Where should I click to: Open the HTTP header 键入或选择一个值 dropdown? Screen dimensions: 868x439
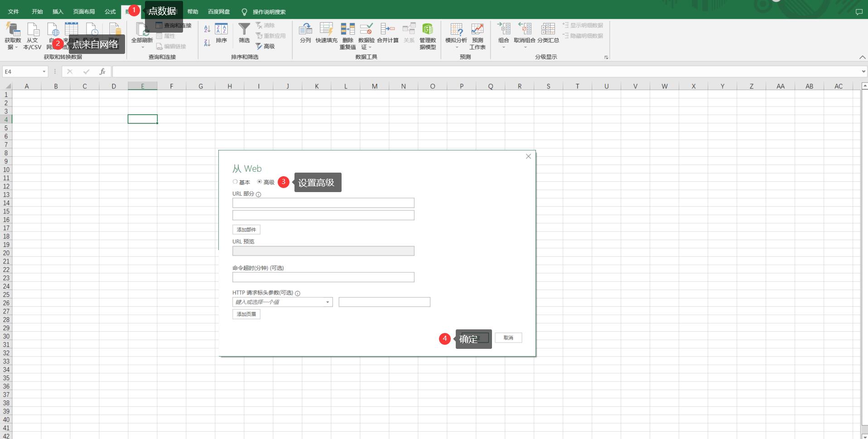coord(328,302)
